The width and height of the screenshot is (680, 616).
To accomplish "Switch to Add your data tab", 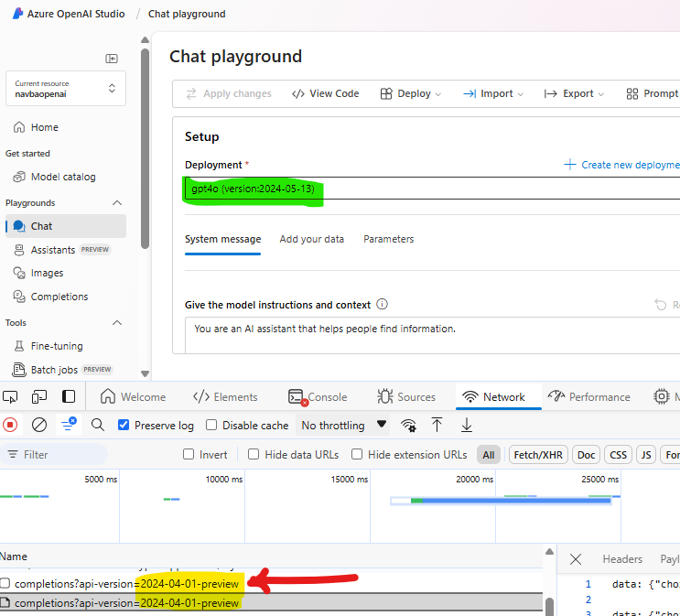I will pos(312,240).
